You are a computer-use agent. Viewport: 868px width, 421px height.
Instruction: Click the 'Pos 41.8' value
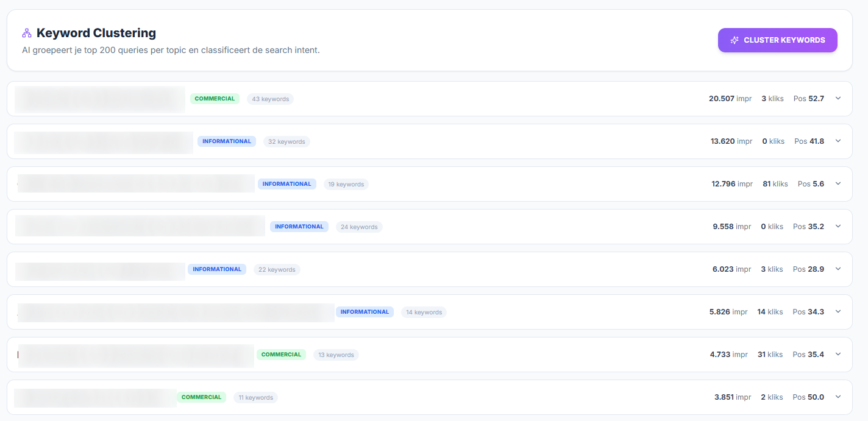[809, 141]
